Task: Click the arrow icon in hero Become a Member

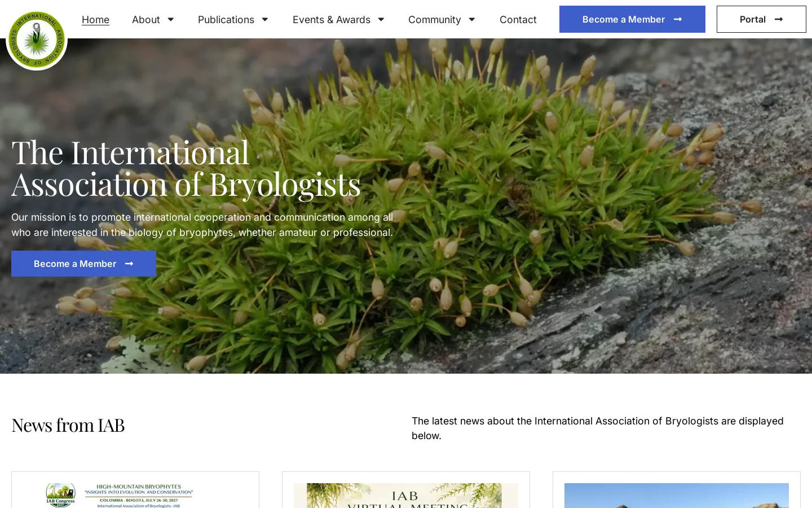Action: click(x=129, y=264)
